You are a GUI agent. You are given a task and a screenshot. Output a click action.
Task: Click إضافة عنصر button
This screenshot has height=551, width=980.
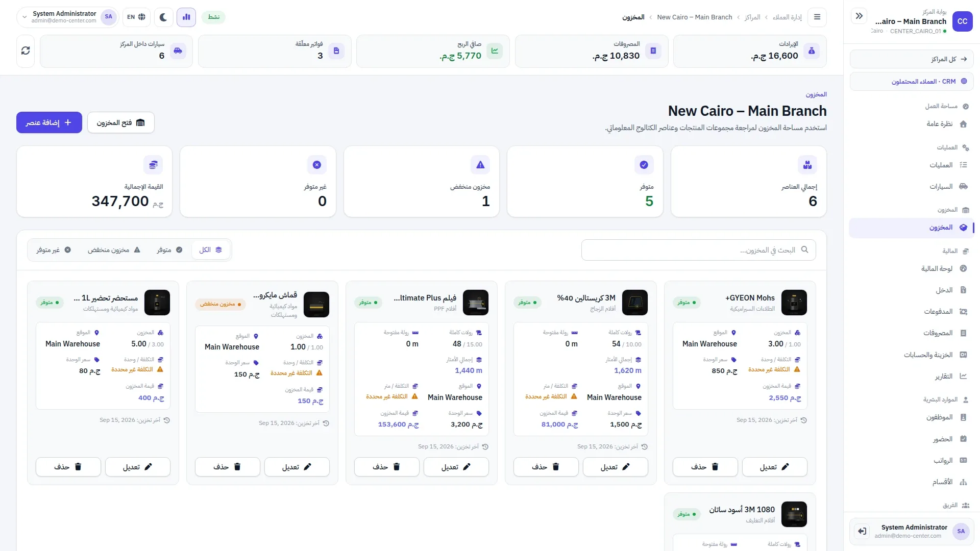49,122
